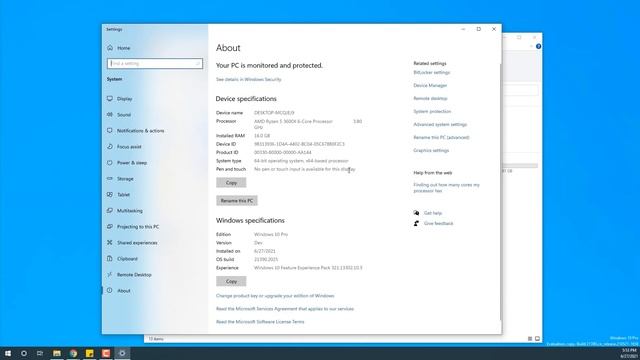640x360 pixels.
Task: Open Microsoft Software License Terms link
Action: 260,322
